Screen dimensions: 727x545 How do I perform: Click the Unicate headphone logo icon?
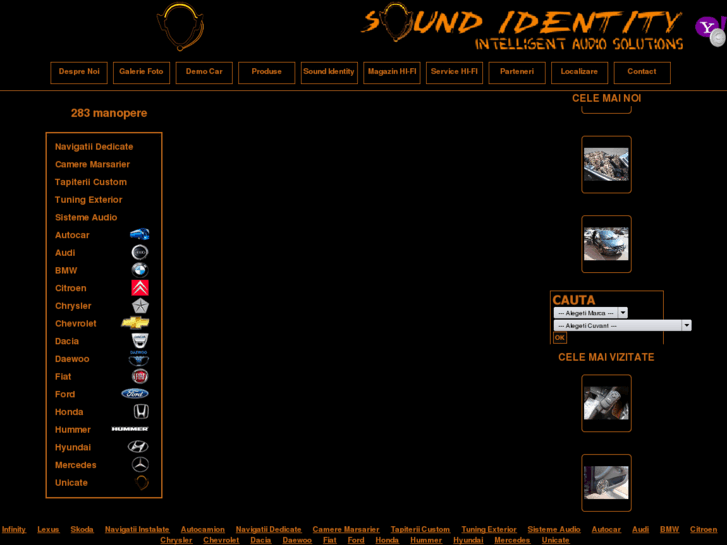[x=141, y=482]
